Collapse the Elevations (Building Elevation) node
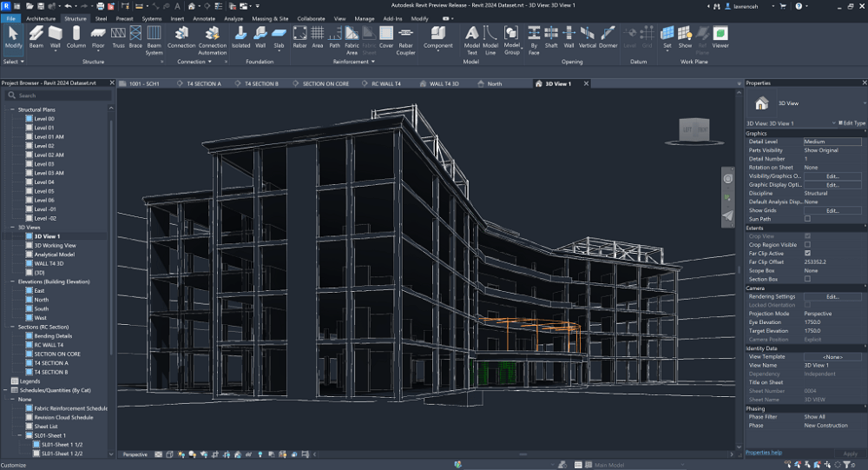868x470 pixels. click(12, 281)
